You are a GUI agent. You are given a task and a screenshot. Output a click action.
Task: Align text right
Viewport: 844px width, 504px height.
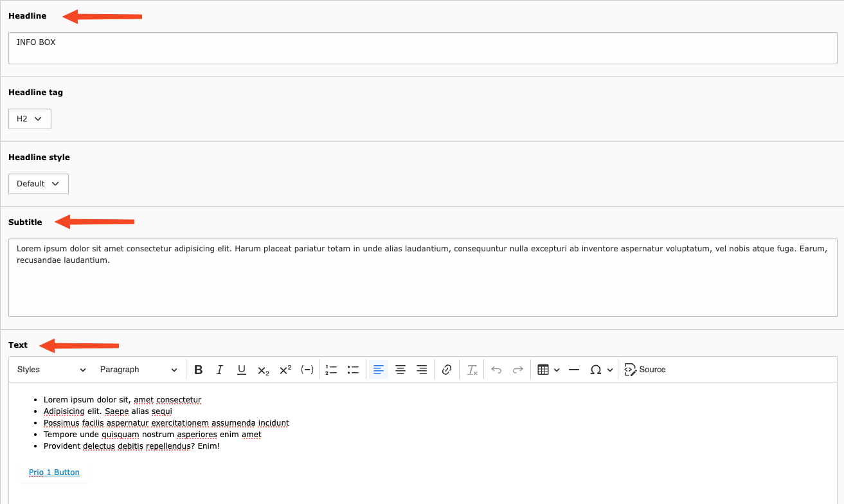[422, 370]
